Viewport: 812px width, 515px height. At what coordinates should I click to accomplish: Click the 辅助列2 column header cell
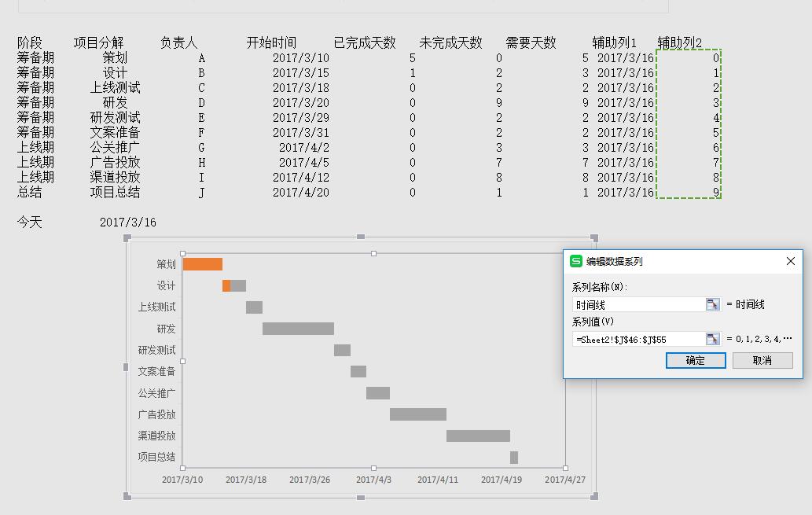pyautogui.click(x=680, y=42)
